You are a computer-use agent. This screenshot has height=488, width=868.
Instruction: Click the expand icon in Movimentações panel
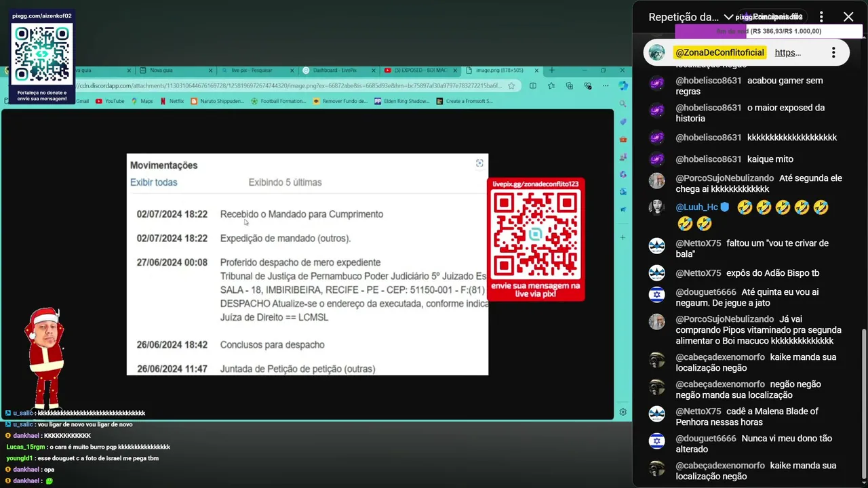[x=479, y=163]
